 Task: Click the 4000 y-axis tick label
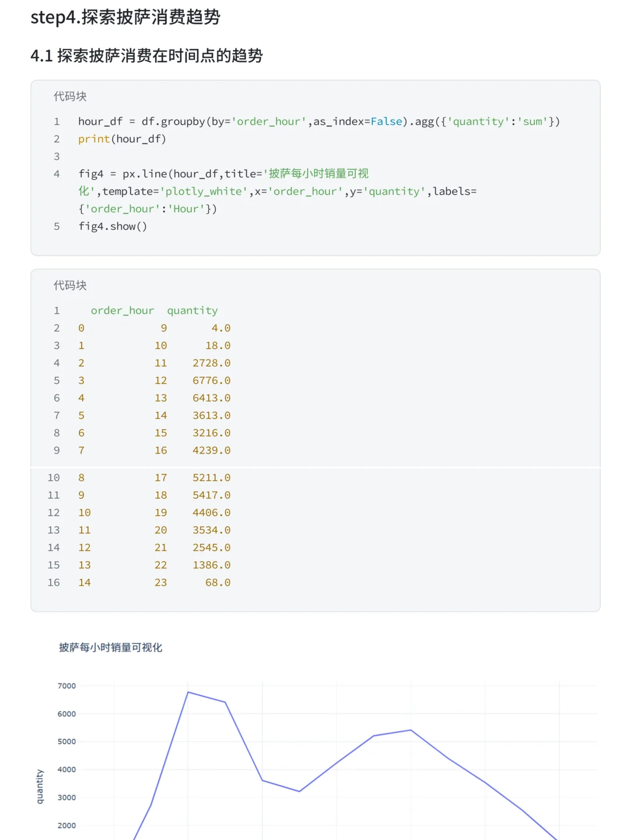point(66,770)
